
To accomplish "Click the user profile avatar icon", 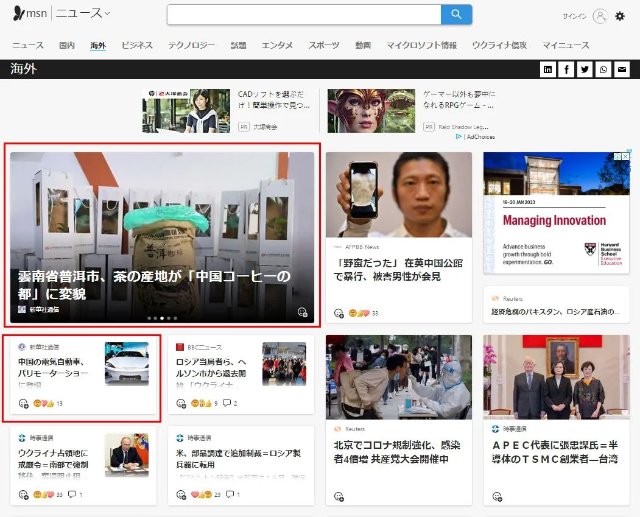I will pos(600,16).
